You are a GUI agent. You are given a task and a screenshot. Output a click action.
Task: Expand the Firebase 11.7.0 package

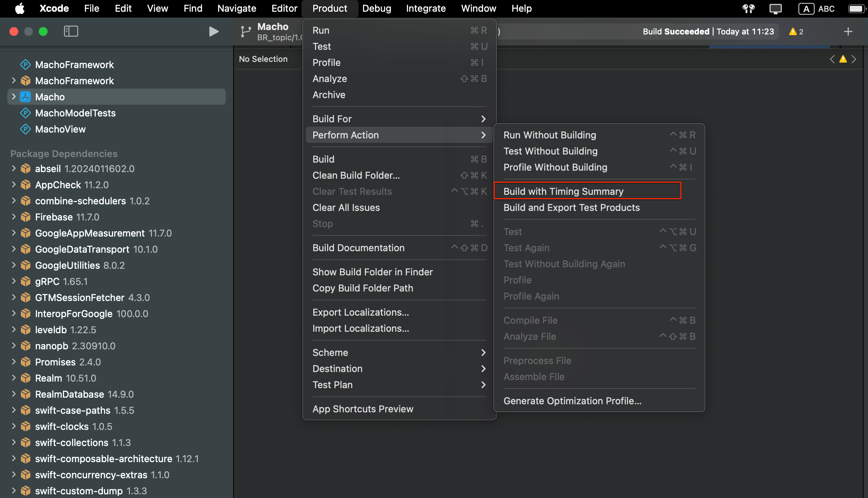pyautogui.click(x=14, y=217)
